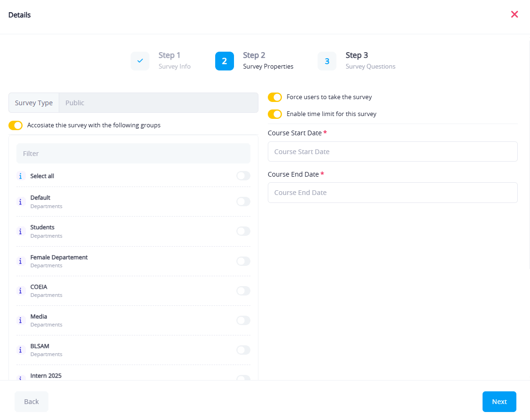
Task: Click the info icon next to Default group
Action: coord(20,202)
